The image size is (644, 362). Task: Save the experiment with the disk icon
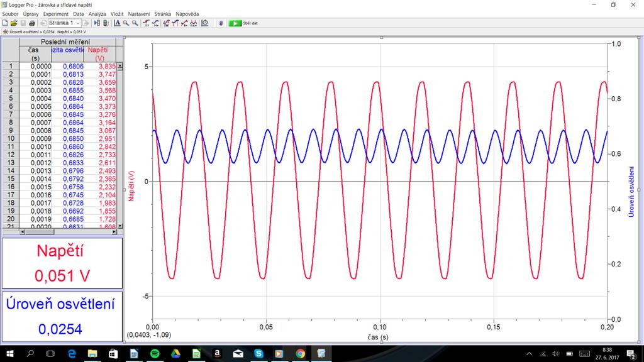(23, 23)
